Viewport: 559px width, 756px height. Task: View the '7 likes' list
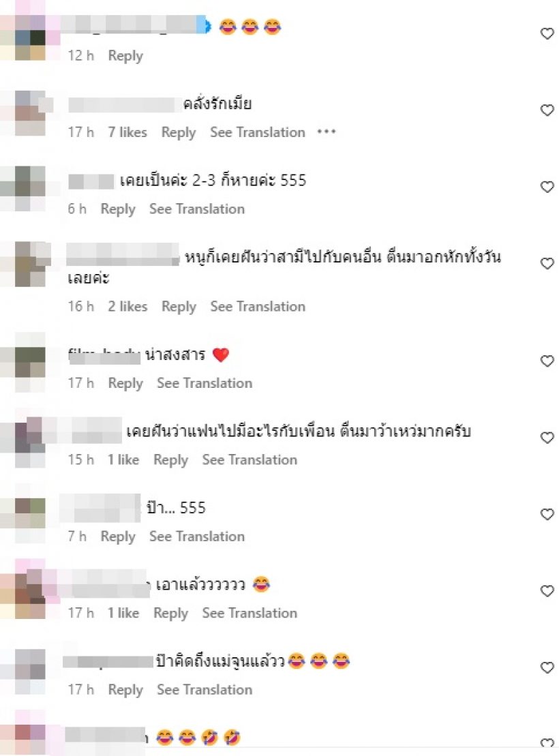tap(127, 132)
